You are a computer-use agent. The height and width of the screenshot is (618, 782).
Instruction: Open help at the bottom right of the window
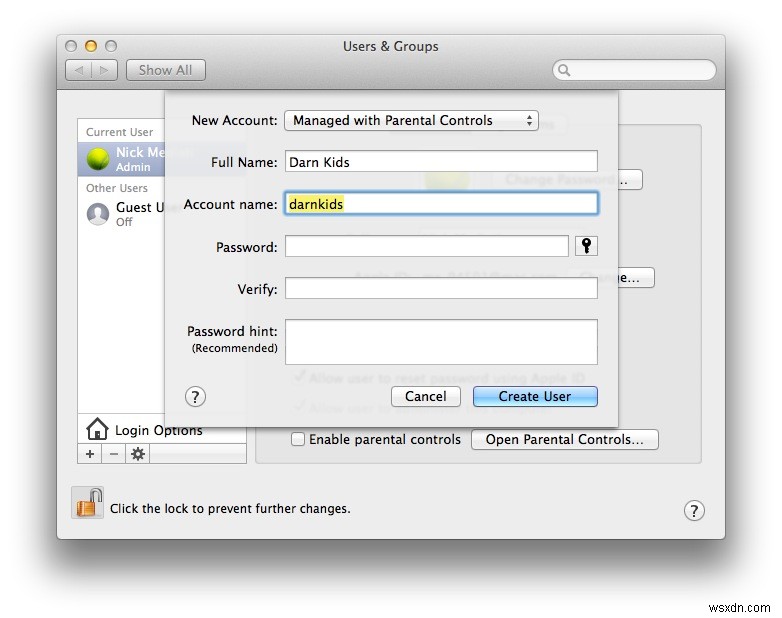pos(694,511)
